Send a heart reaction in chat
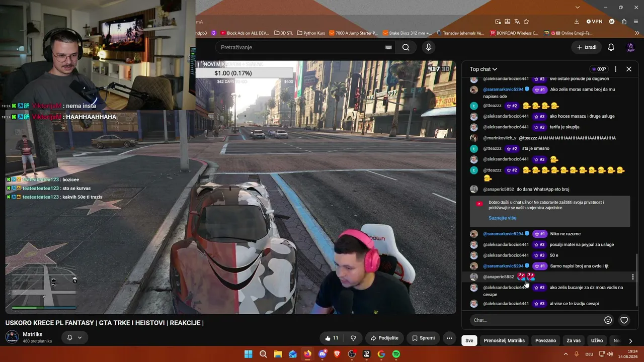644x362 pixels. pyautogui.click(x=624, y=320)
